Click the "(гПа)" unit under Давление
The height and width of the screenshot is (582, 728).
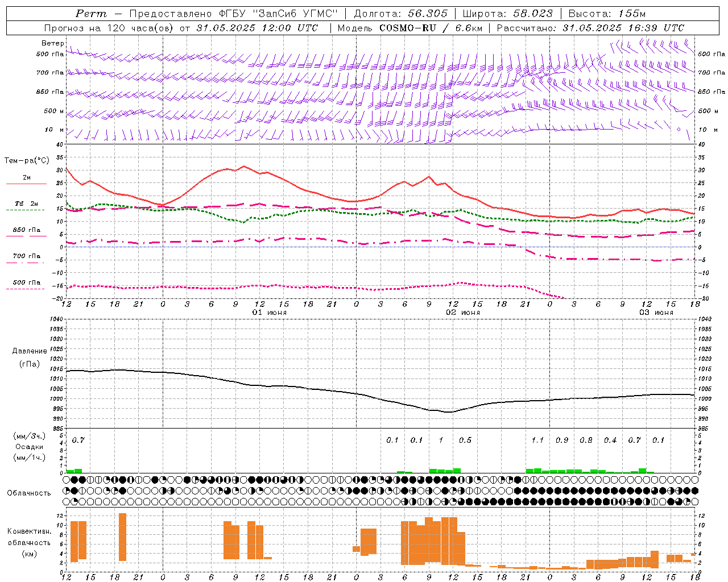[x=30, y=364]
